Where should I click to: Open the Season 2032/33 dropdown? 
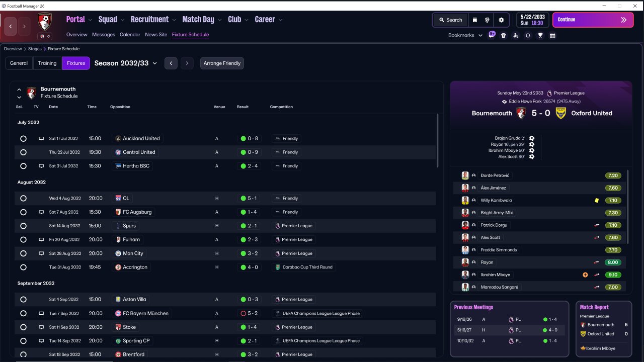pyautogui.click(x=126, y=63)
